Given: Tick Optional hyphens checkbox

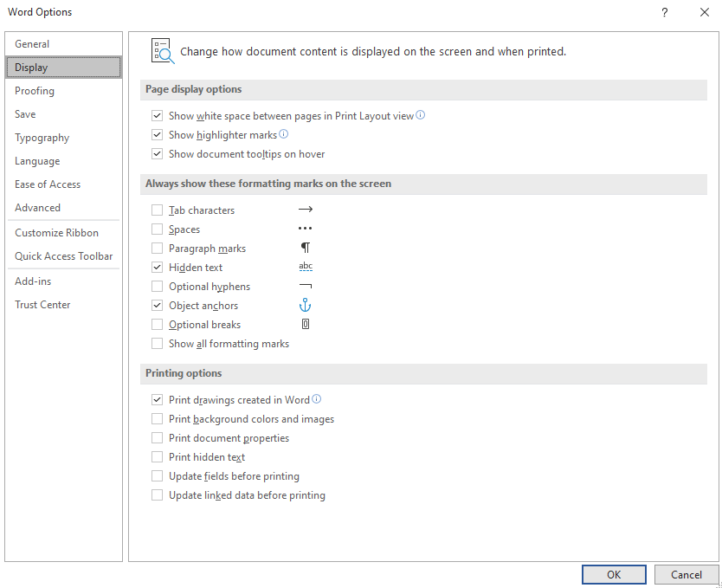Looking at the screenshot, I should tap(157, 287).
